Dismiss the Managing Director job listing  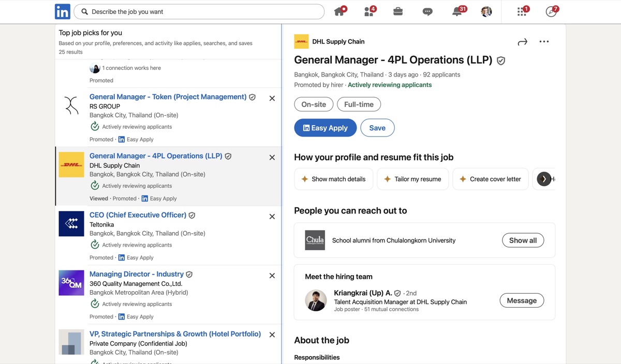click(272, 276)
